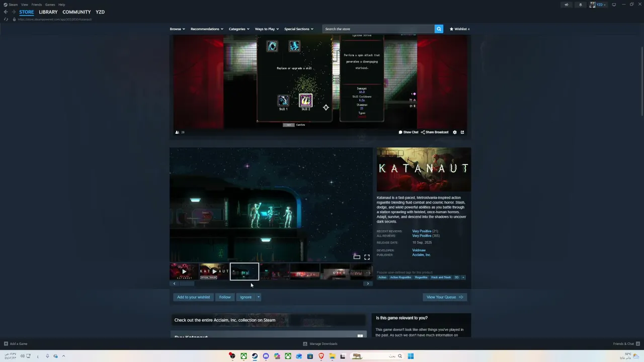This screenshot has width=644, height=362.
Task: Click the plus button to add a tag
Action: click(x=463, y=278)
